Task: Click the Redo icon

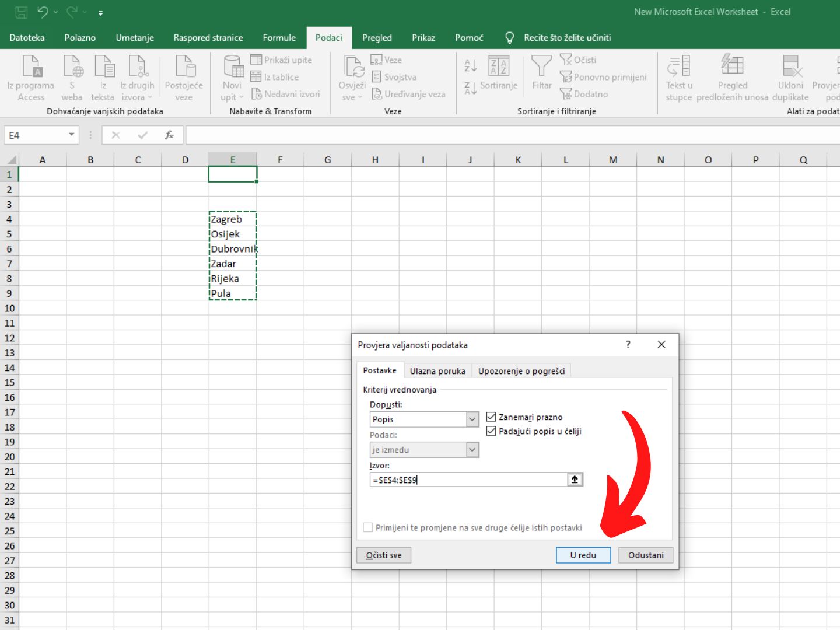Action: [72, 12]
